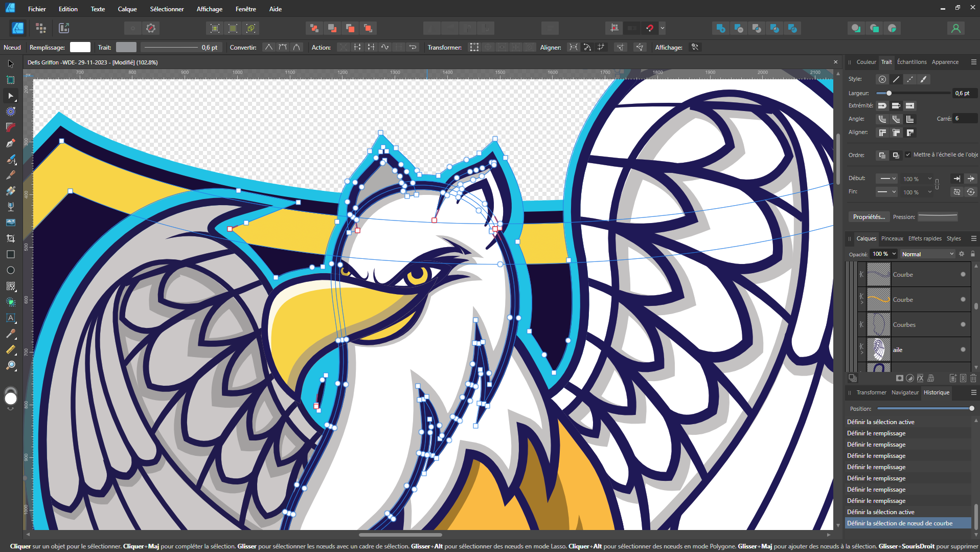
Task: Select the Crop tool
Action: click(x=10, y=238)
